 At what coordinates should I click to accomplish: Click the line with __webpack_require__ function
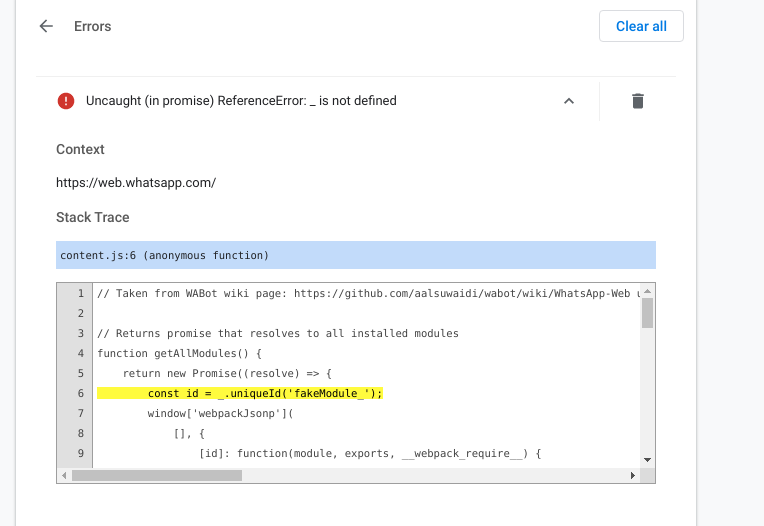(x=370, y=453)
